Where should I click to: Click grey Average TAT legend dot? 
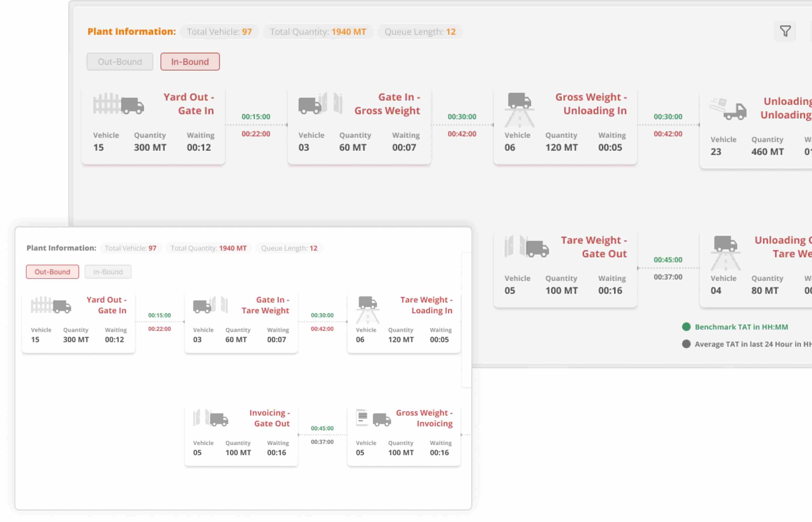coord(686,344)
